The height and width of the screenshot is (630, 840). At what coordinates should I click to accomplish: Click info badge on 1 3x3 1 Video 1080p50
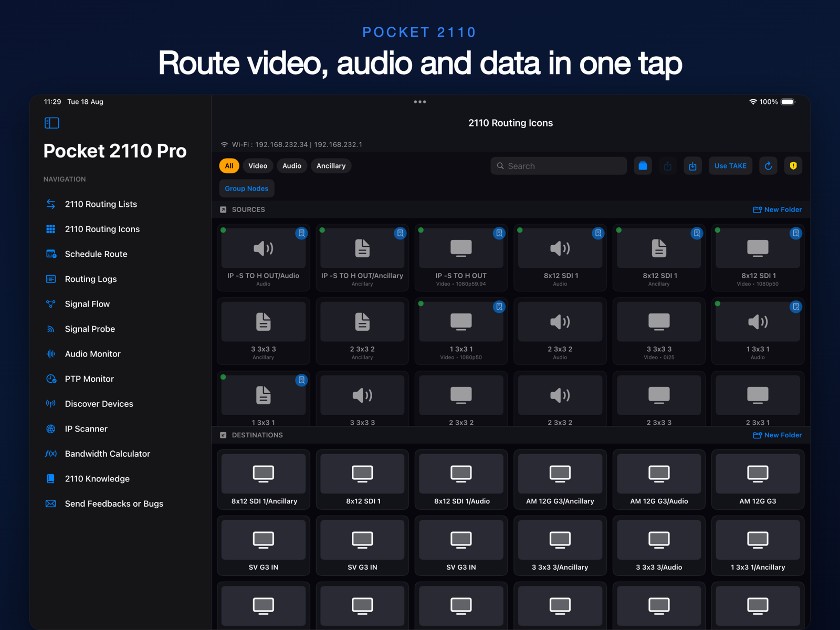coord(499,307)
